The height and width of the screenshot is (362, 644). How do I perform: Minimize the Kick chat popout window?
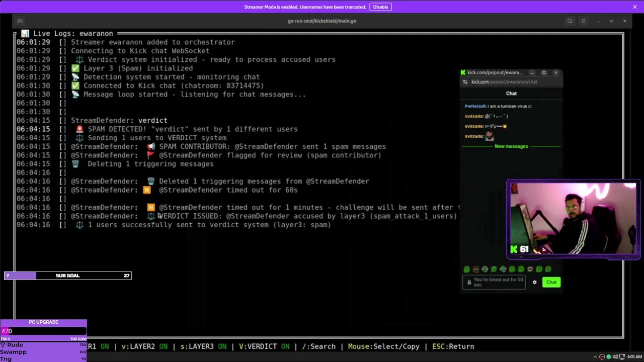532,72
